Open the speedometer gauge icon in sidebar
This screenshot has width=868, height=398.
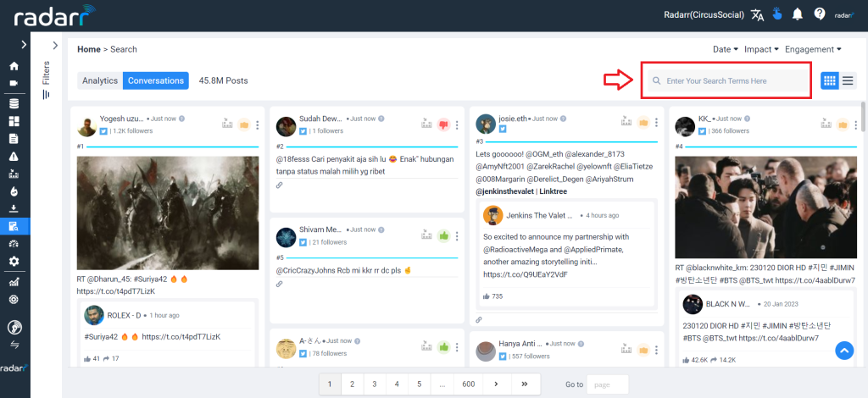(14, 244)
